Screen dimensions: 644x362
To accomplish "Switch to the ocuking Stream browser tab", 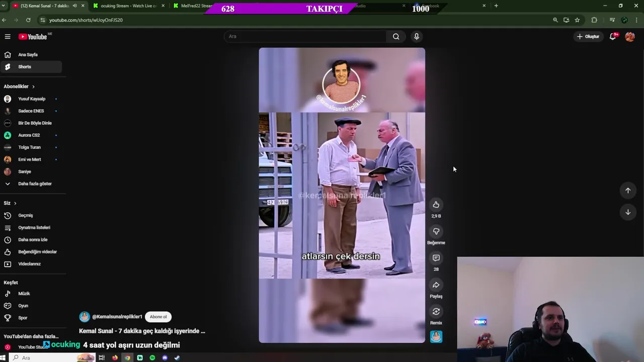I will [129, 6].
